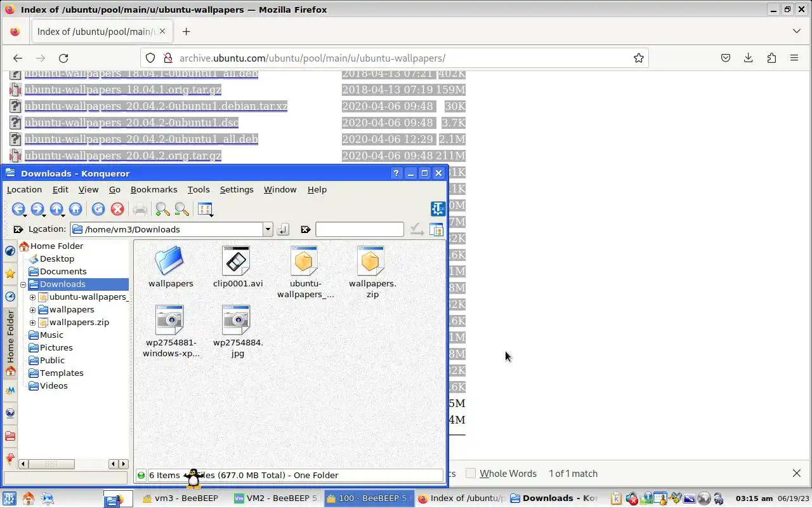
Task: Open ubuntu-wallpapers_18.04.1.orig.tar.gz link in Firefox
Action: pyautogui.click(x=122, y=90)
